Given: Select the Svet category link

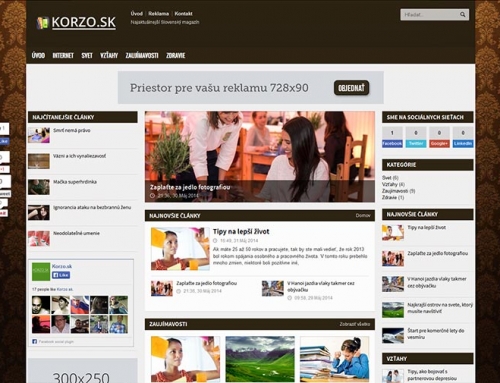Looking at the screenshot, I should (387, 178).
